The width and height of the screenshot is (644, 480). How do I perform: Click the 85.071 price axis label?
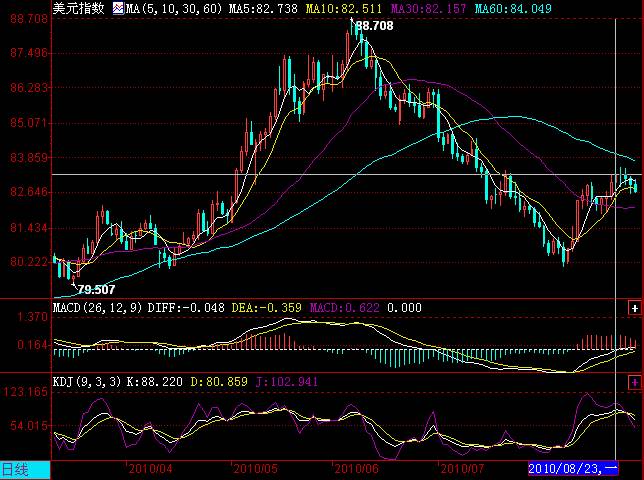(29, 122)
